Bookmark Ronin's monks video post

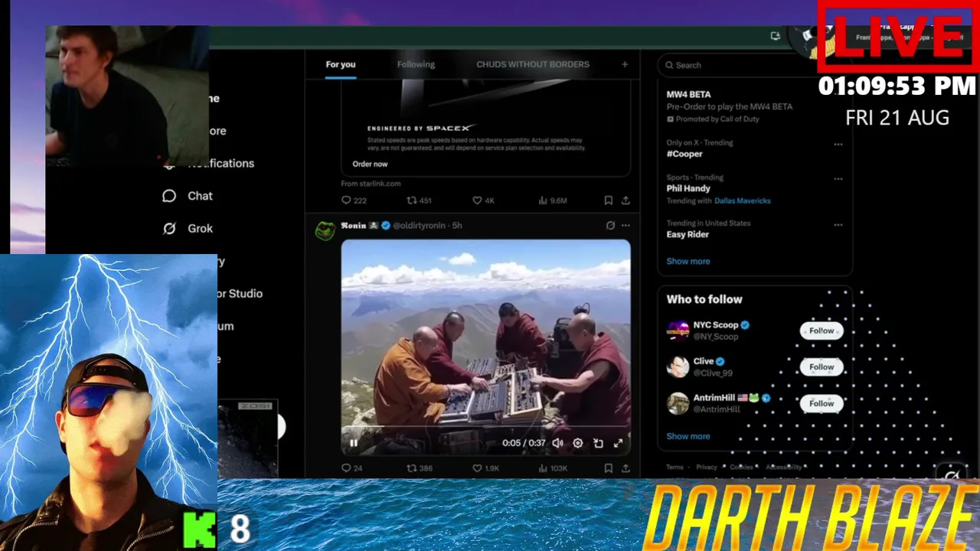[x=608, y=468]
